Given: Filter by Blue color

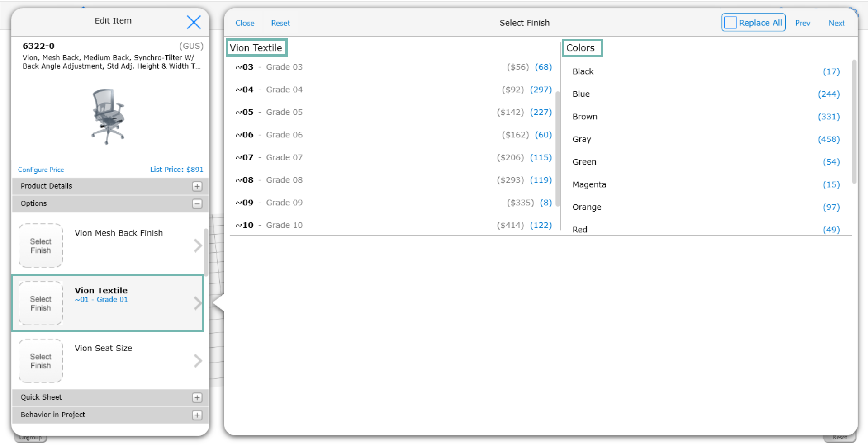Looking at the screenshot, I should coord(706,94).
